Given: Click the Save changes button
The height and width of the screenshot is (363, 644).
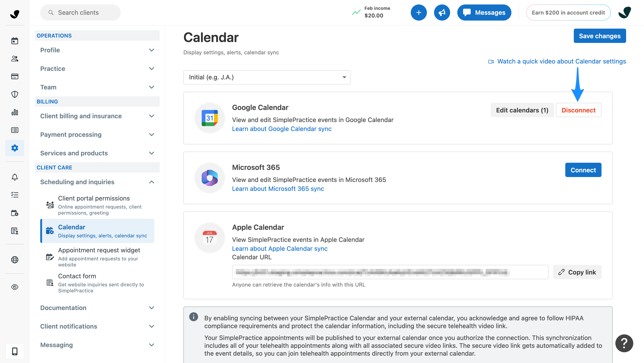Looking at the screenshot, I should (x=600, y=36).
